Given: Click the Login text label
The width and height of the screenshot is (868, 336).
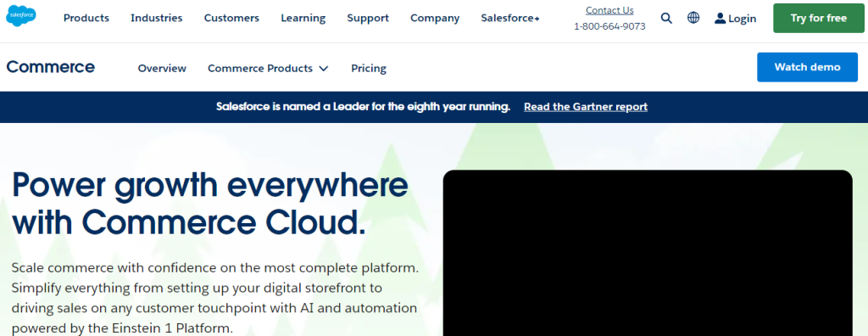Looking at the screenshot, I should click(743, 19).
